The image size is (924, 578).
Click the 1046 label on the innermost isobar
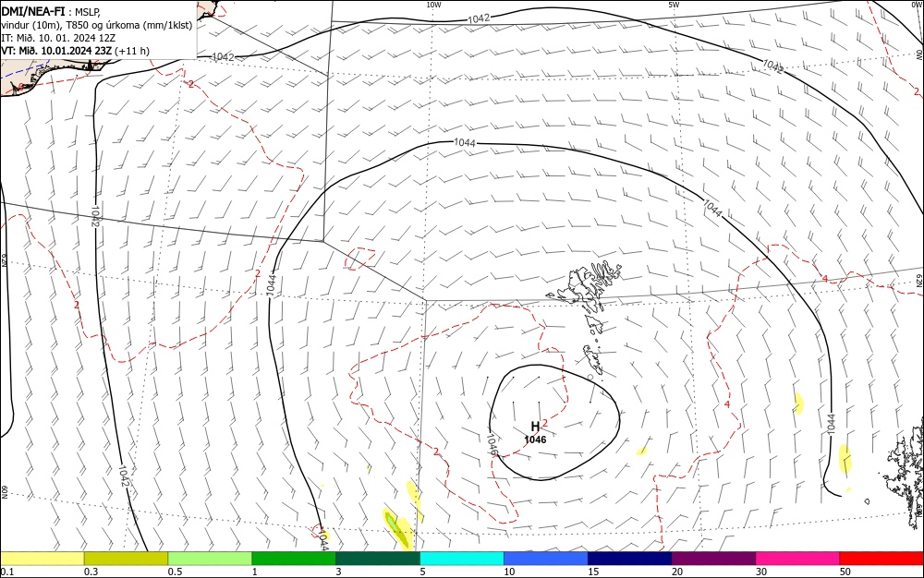pos(493,444)
